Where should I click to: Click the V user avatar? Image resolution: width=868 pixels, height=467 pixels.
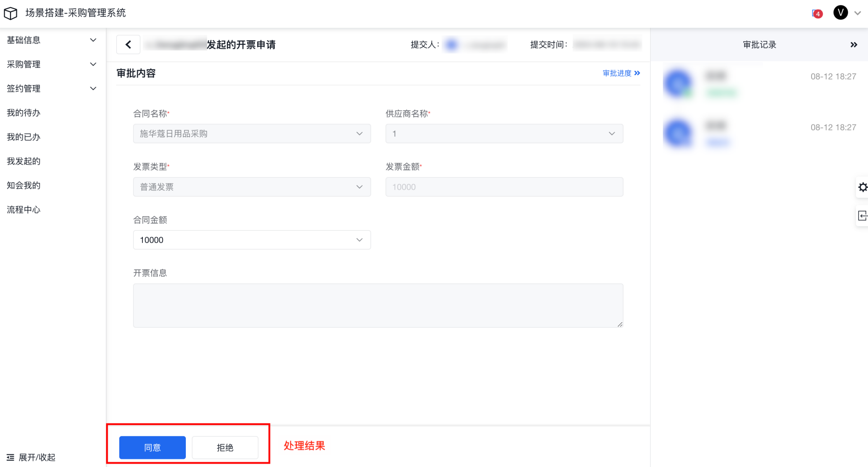click(840, 13)
